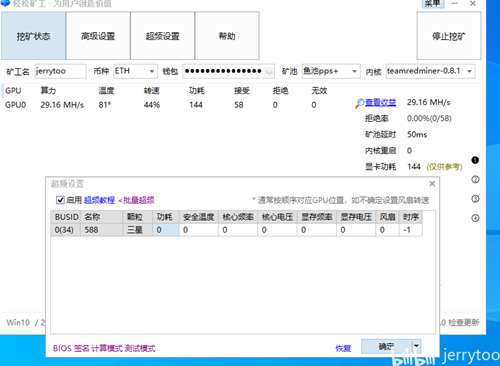
Task: Click the 矿工名 jerrytoo input field
Action: point(60,71)
